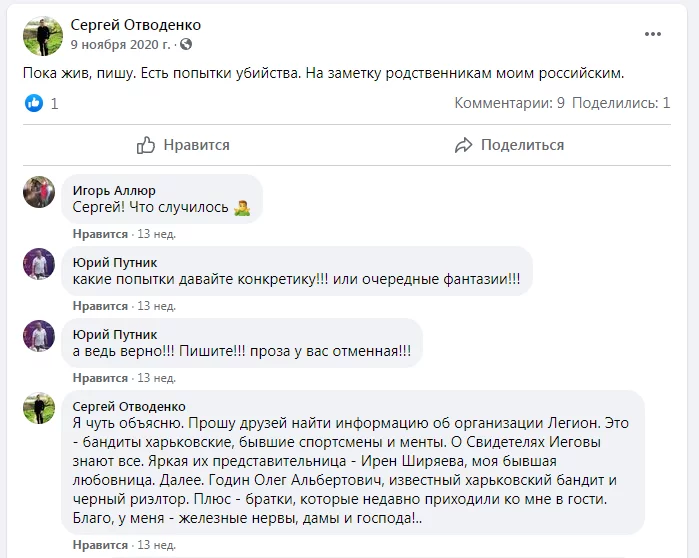Click the blue like reaction icon

point(35,103)
